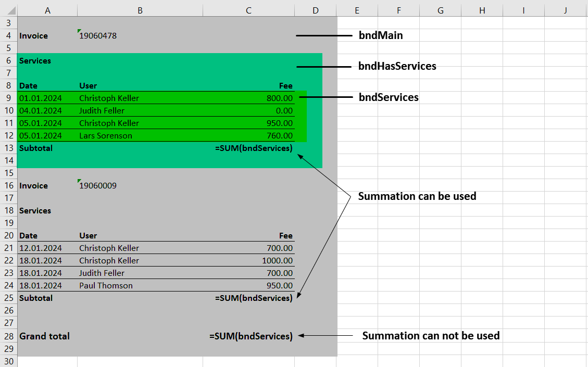Click first Subtotal SUM(bndServices) formula cell
The width and height of the screenshot is (588, 367).
[x=254, y=148]
